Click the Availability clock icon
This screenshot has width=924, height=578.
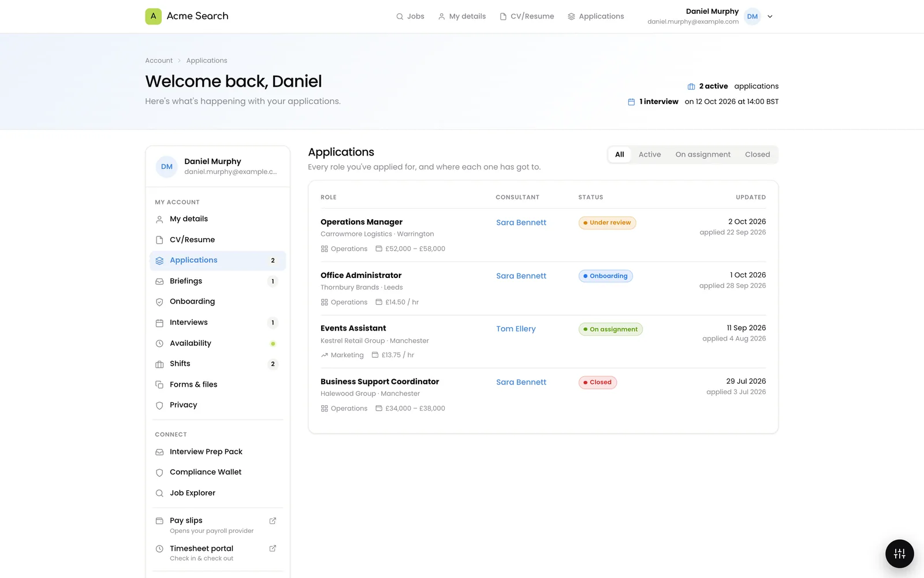click(x=159, y=343)
